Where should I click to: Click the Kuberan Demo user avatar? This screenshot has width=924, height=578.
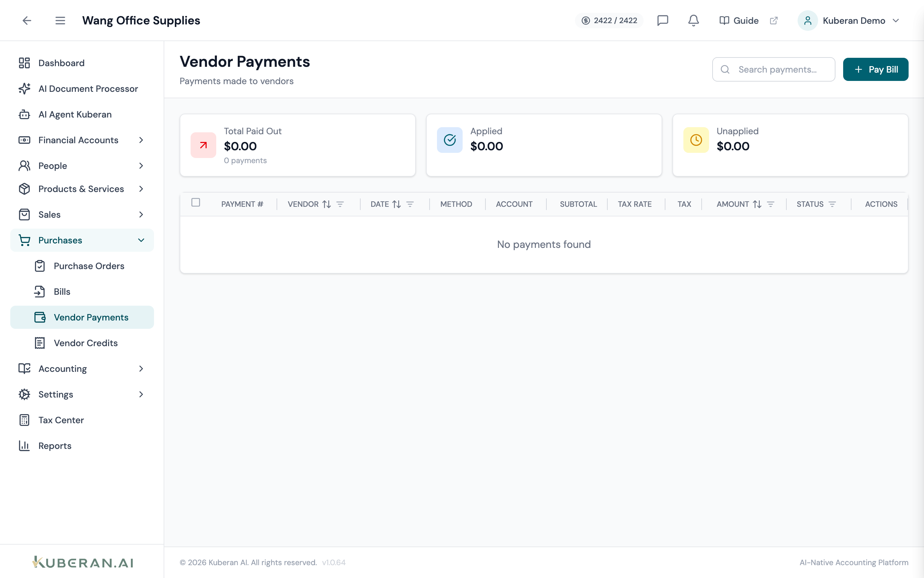point(808,20)
